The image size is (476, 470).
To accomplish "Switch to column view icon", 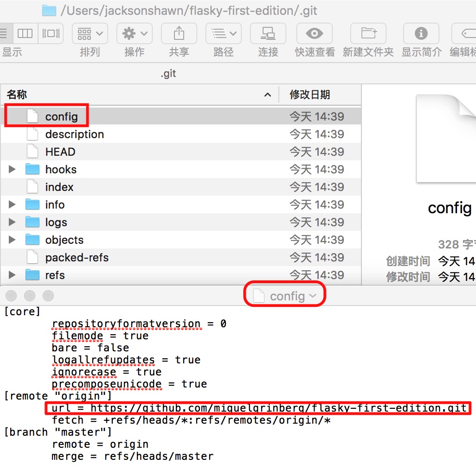I will 25,33.
